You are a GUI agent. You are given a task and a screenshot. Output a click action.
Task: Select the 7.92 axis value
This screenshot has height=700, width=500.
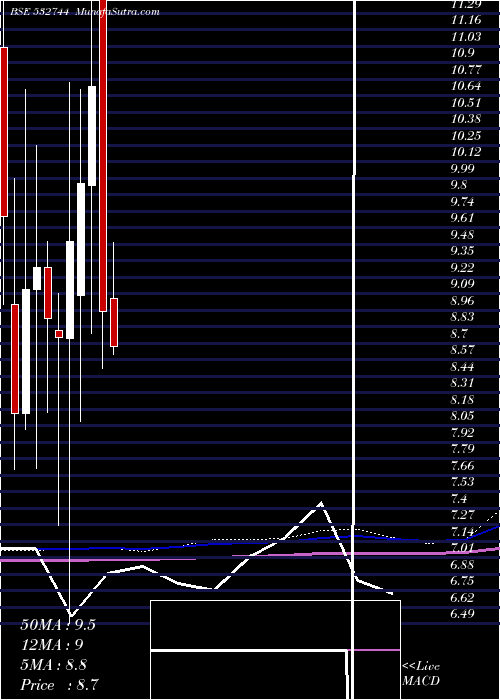(x=463, y=433)
